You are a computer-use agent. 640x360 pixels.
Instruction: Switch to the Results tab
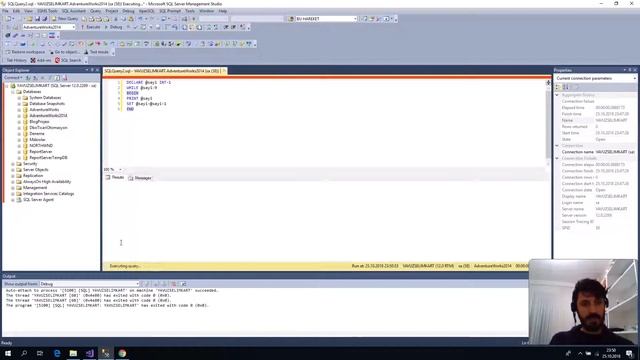pyautogui.click(x=115, y=178)
